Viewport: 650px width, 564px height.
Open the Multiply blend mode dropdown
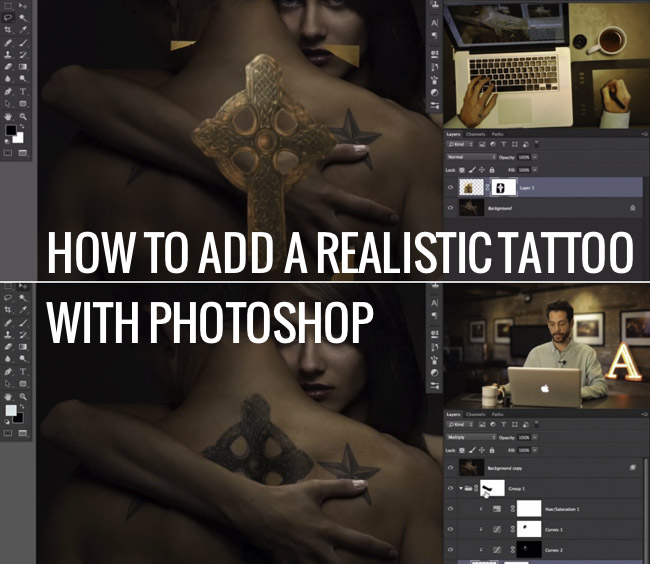(471, 437)
